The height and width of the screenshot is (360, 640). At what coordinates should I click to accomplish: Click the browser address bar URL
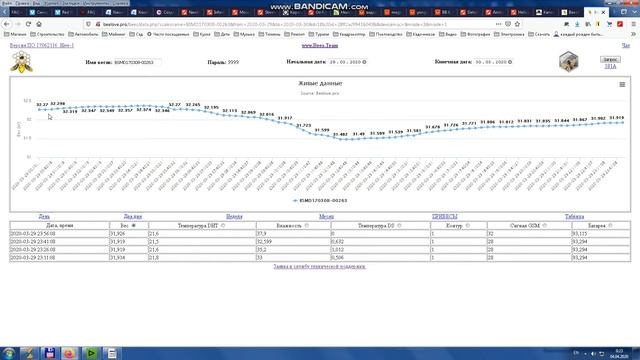click(x=274, y=24)
